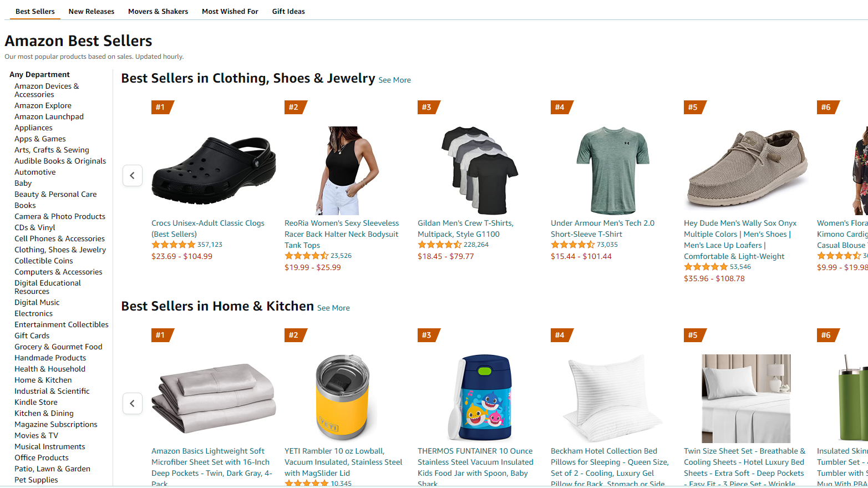
Task: Select Pet Supplies department
Action: click(36, 480)
